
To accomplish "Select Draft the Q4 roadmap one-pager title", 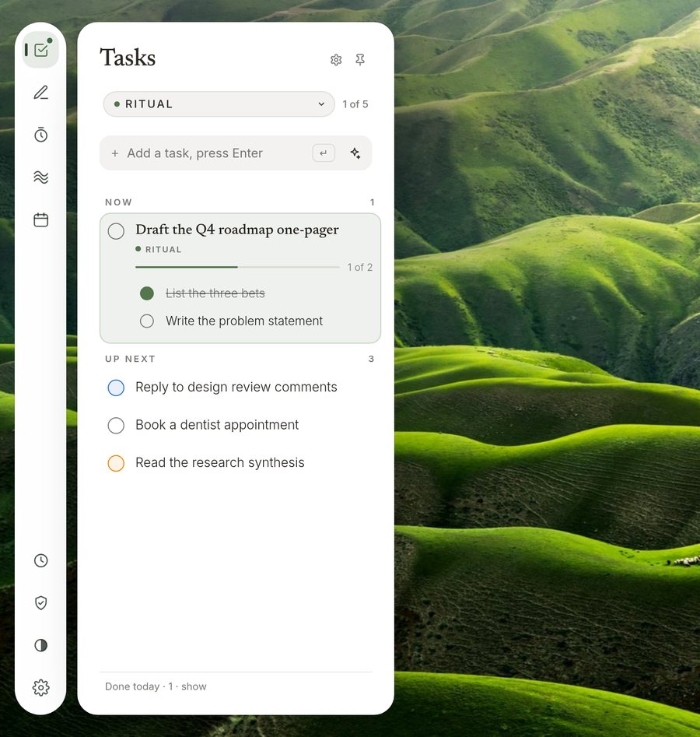I will pos(236,230).
